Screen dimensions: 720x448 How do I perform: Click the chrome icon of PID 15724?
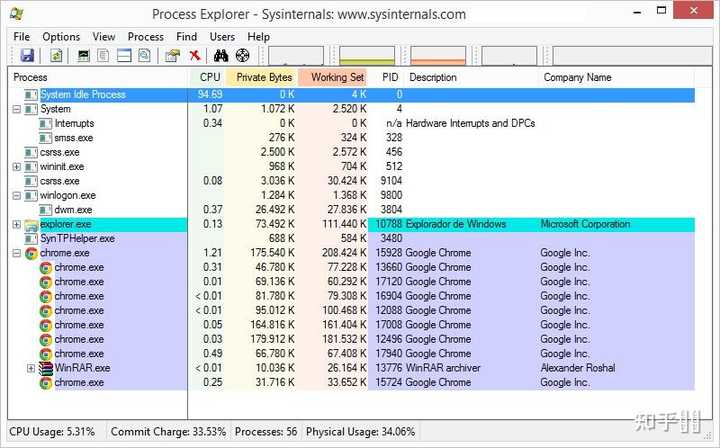tap(45, 383)
